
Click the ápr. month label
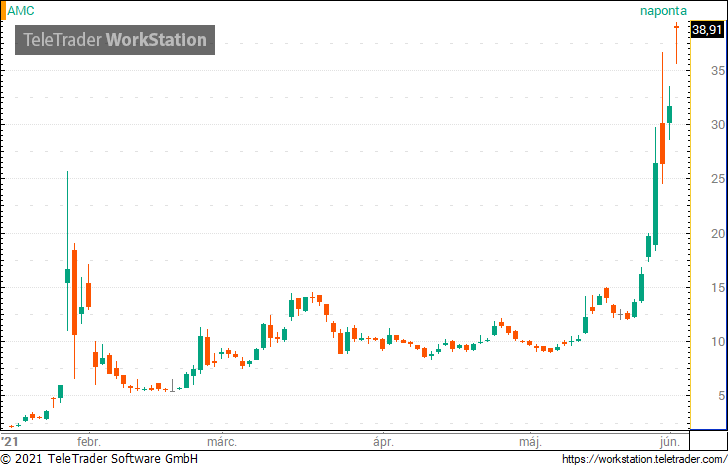pyautogui.click(x=383, y=441)
